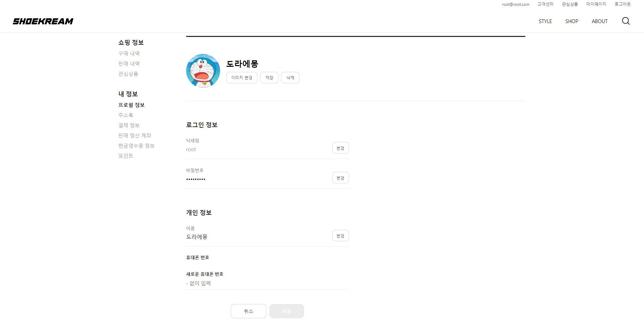This screenshot has height=325, width=644.
Task: Click 변경 to change the password
Action: (x=340, y=178)
